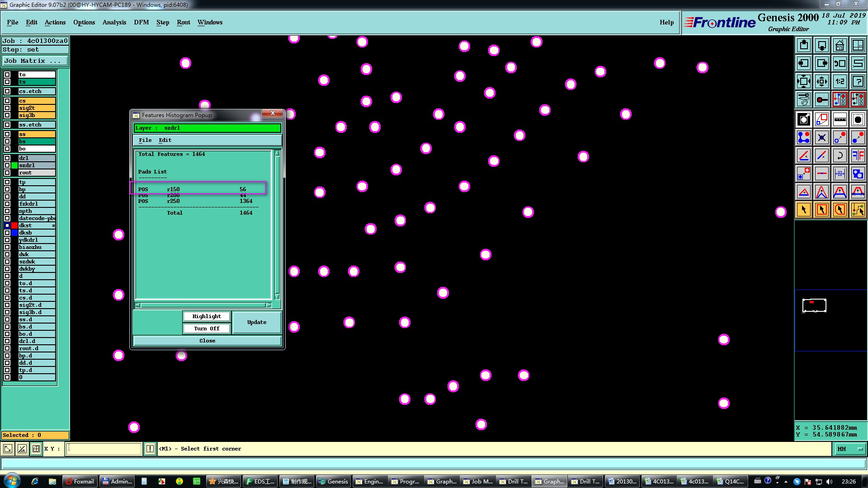Toggle the drl layer checkbox

tap(7, 158)
